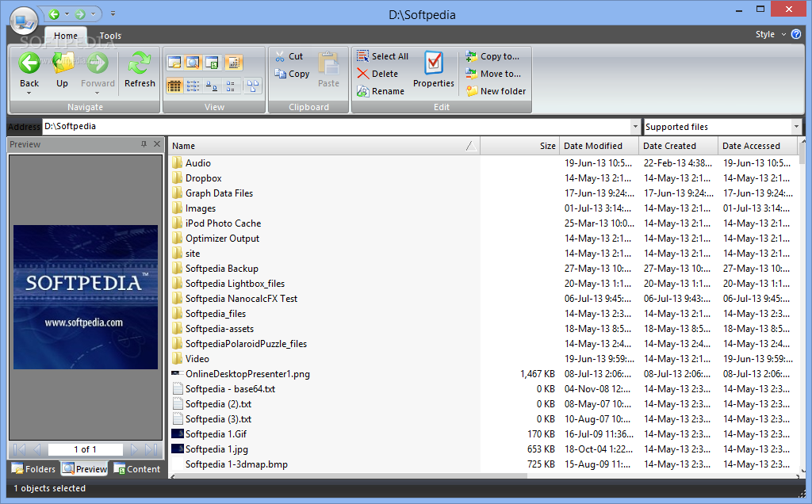Sort by the Name column header

324,146
